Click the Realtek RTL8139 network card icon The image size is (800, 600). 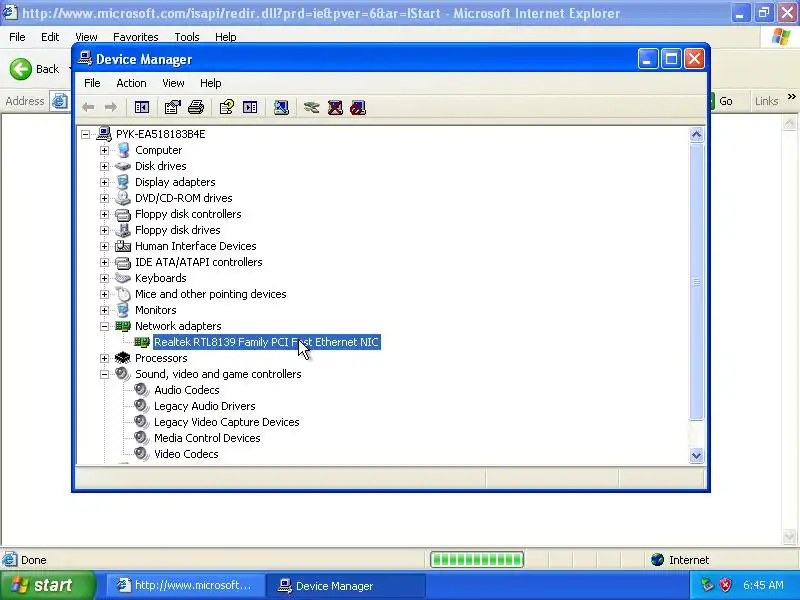(x=142, y=342)
